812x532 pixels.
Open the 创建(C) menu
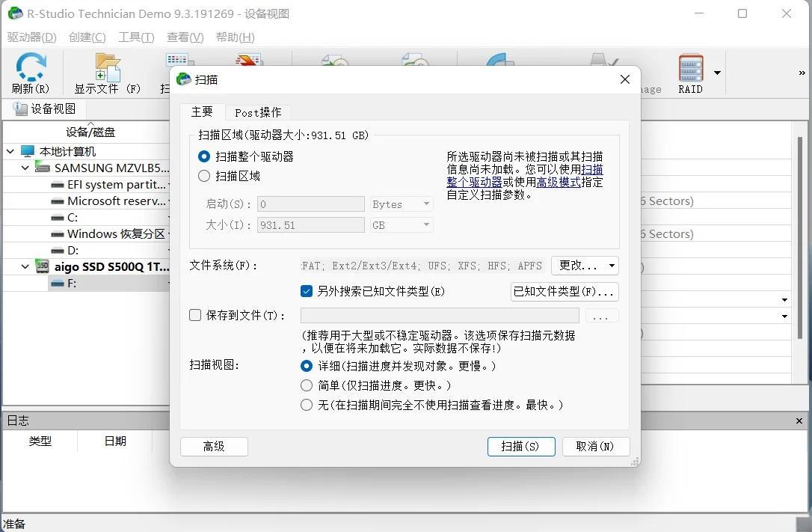point(87,37)
